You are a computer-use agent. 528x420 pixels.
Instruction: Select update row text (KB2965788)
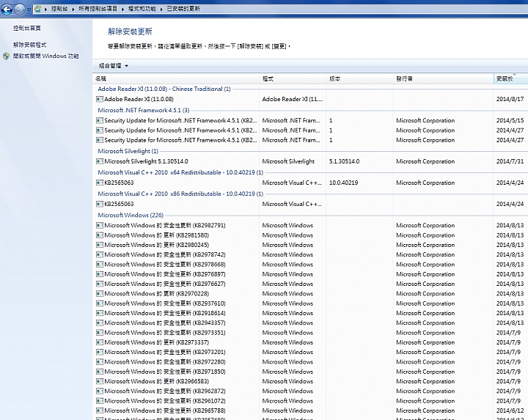click(x=165, y=410)
